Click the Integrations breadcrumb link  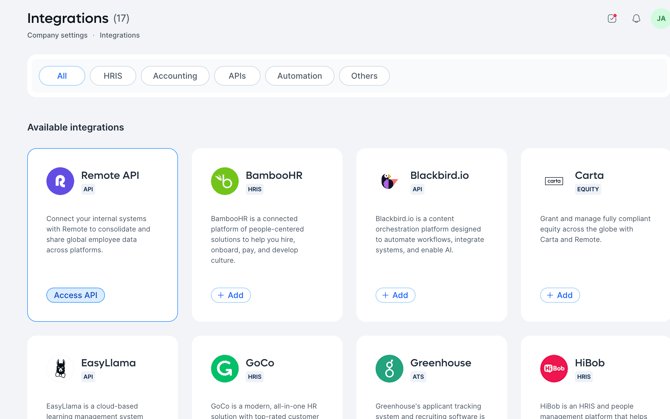point(120,35)
